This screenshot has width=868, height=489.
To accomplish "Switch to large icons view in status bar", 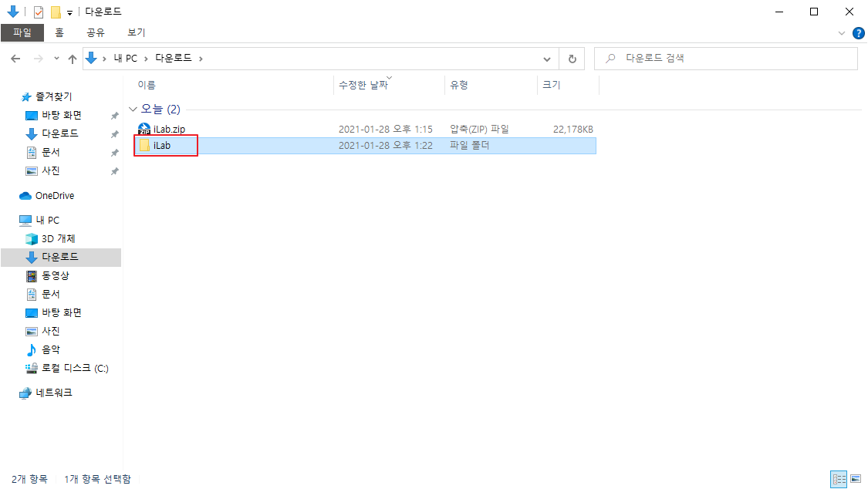I will tap(856, 479).
